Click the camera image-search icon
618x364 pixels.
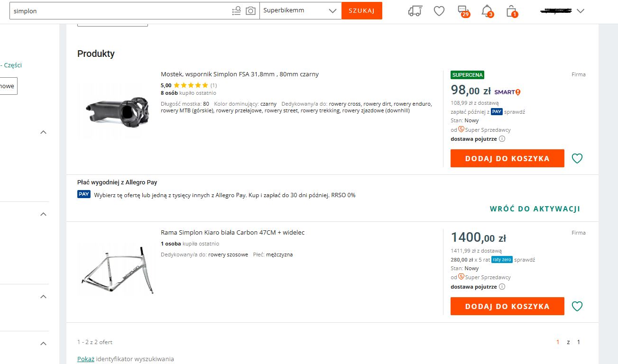(x=250, y=11)
